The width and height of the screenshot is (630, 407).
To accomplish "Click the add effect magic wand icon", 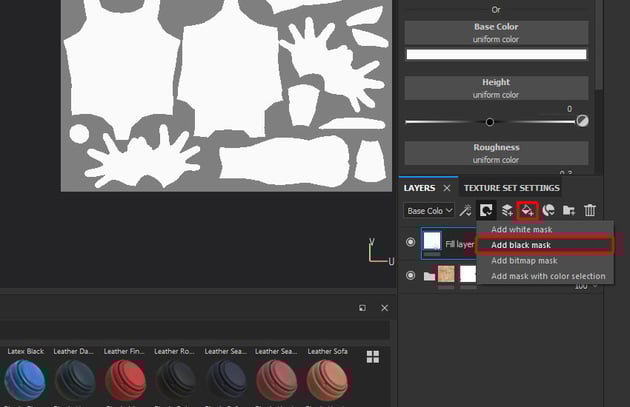I will (x=466, y=210).
